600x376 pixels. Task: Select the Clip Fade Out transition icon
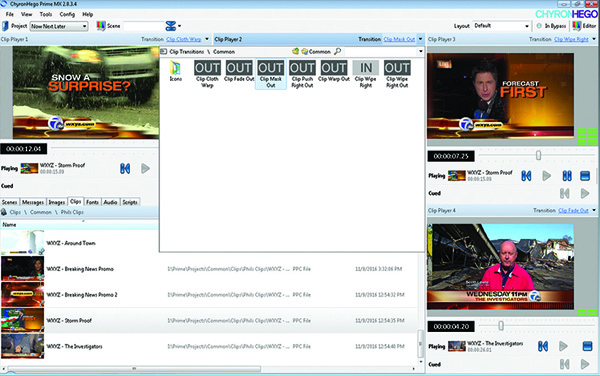[x=239, y=71]
